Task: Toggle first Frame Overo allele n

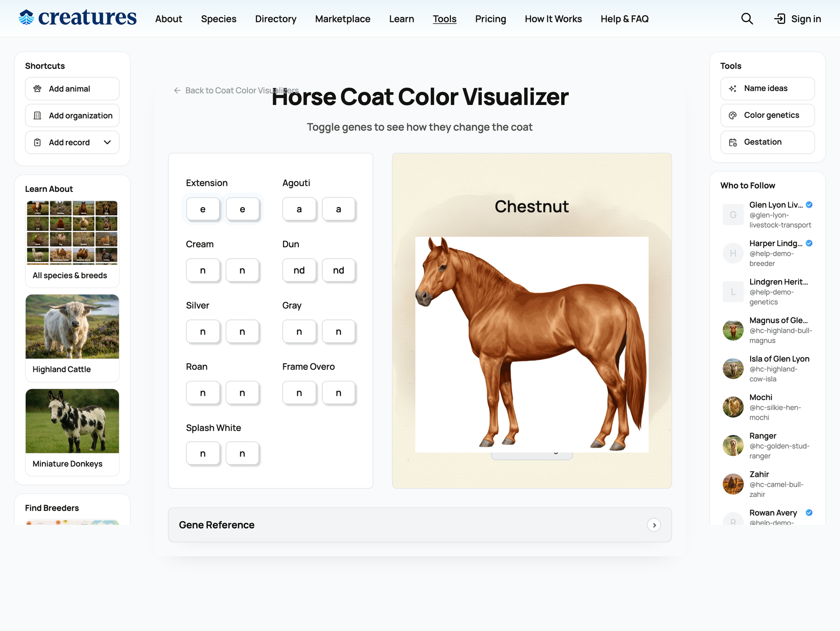Action: point(299,393)
